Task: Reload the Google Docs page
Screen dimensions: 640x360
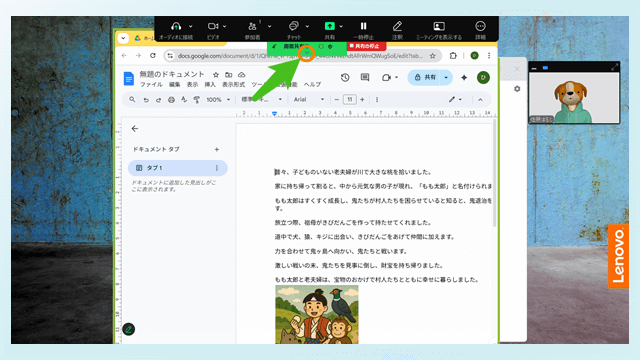Action: pyautogui.click(x=153, y=56)
